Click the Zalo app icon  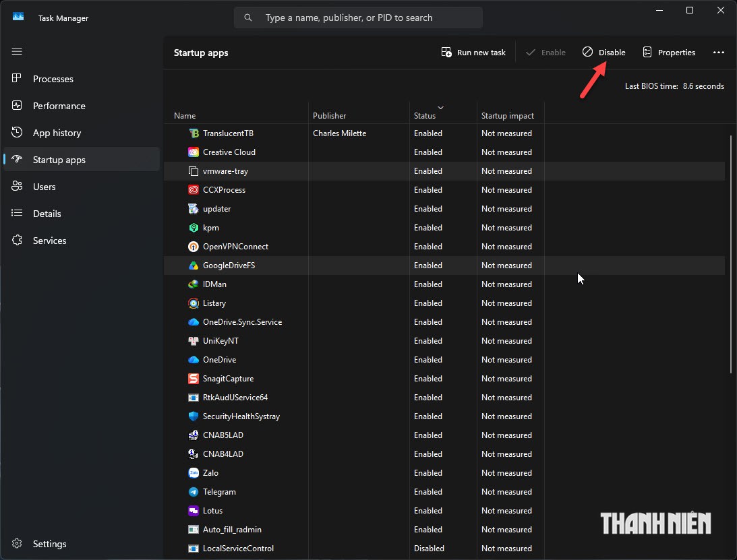coord(193,473)
